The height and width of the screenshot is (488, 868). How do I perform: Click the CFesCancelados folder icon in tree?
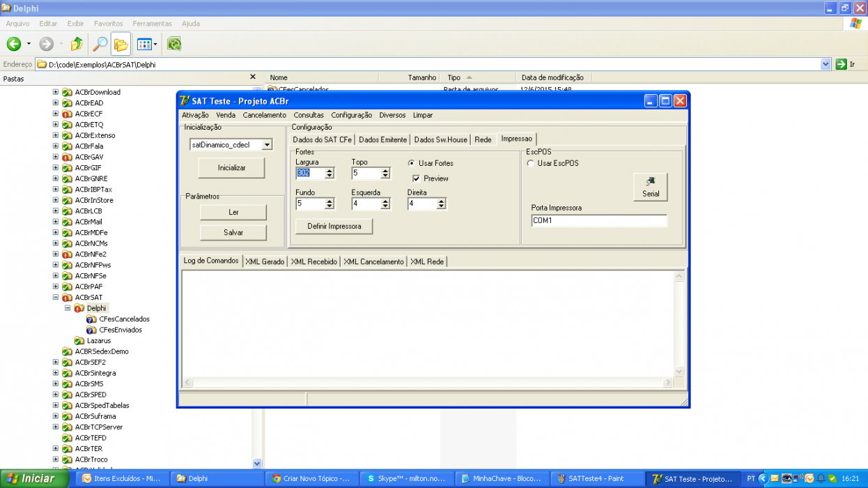91,319
